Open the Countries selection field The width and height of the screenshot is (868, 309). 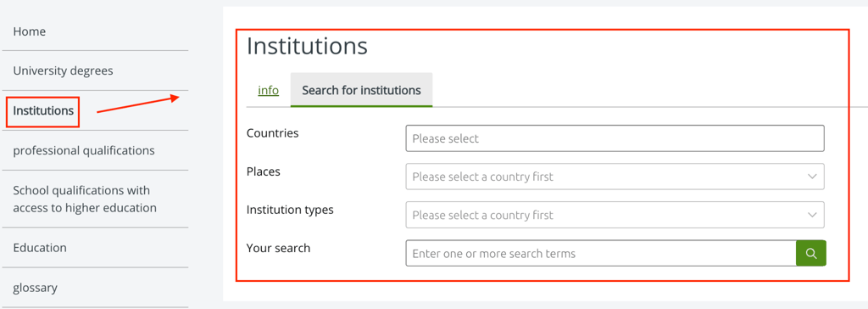(x=615, y=138)
